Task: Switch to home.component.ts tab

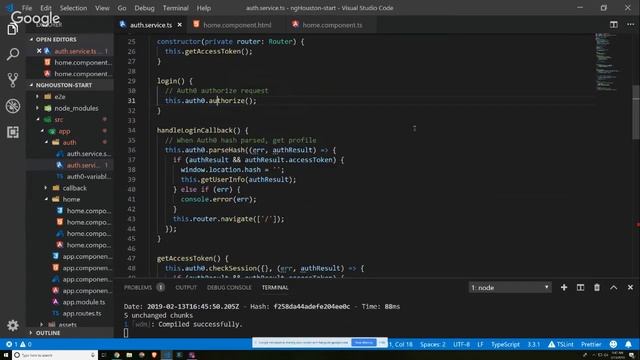Action: pyautogui.click(x=331, y=25)
